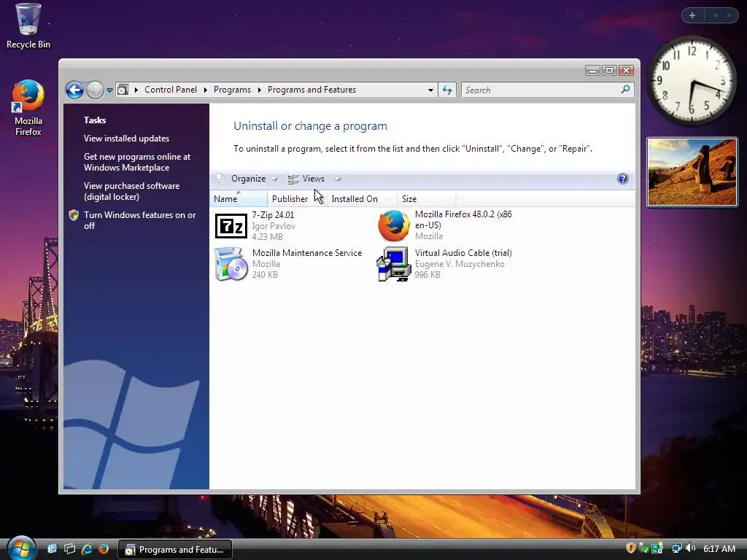Expand the arrow after Programs breadcrumb

point(259,90)
